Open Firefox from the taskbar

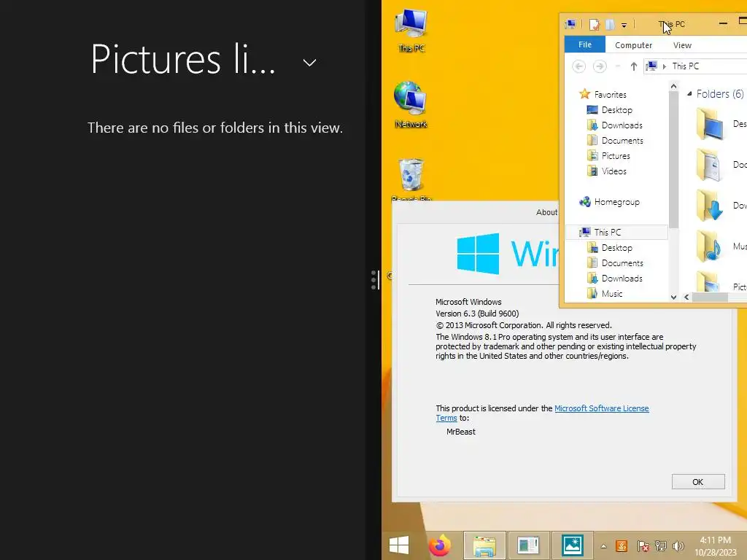[x=439, y=545]
